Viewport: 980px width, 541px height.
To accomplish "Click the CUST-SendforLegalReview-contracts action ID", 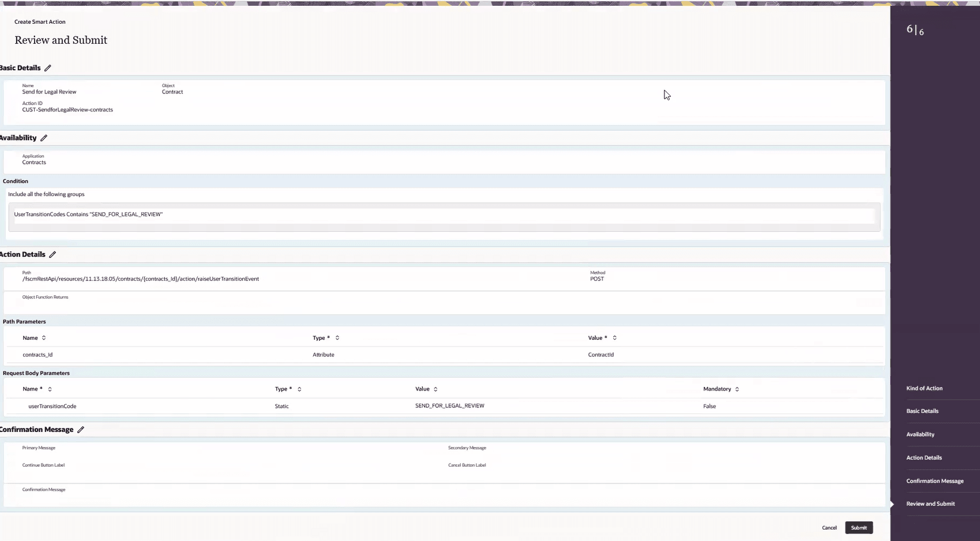I will [x=67, y=110].
